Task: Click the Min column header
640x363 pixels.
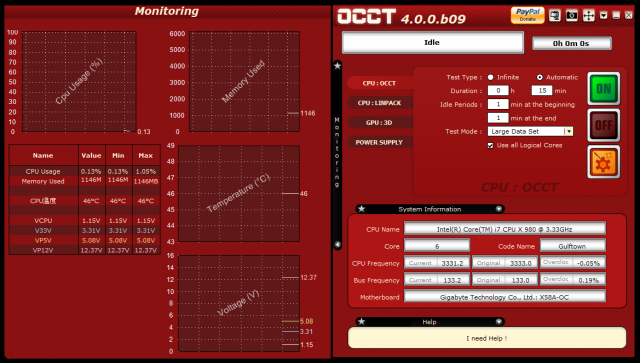Action: pos(118,156)
